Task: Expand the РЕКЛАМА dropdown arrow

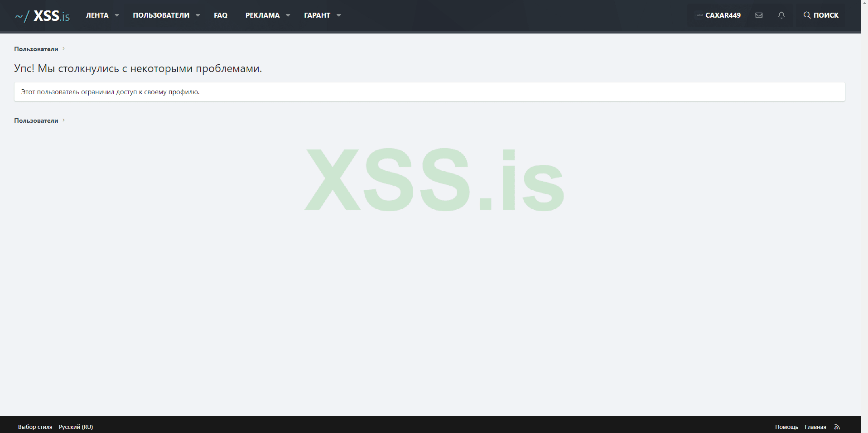Action: point(288,15)
